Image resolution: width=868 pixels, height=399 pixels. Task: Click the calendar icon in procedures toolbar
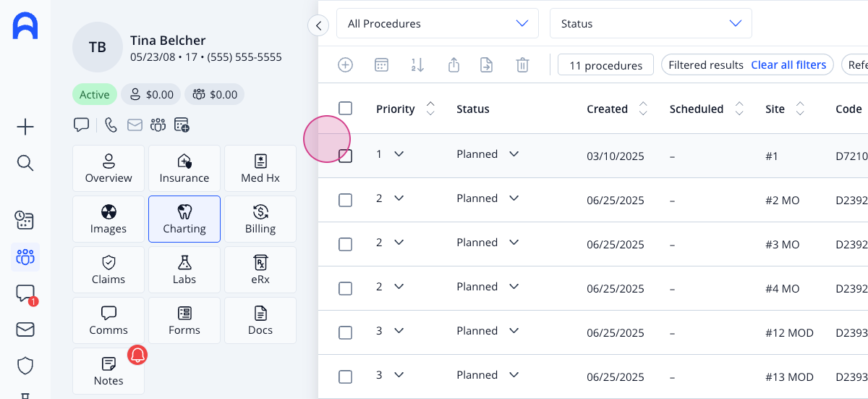[x=381, y=65]
